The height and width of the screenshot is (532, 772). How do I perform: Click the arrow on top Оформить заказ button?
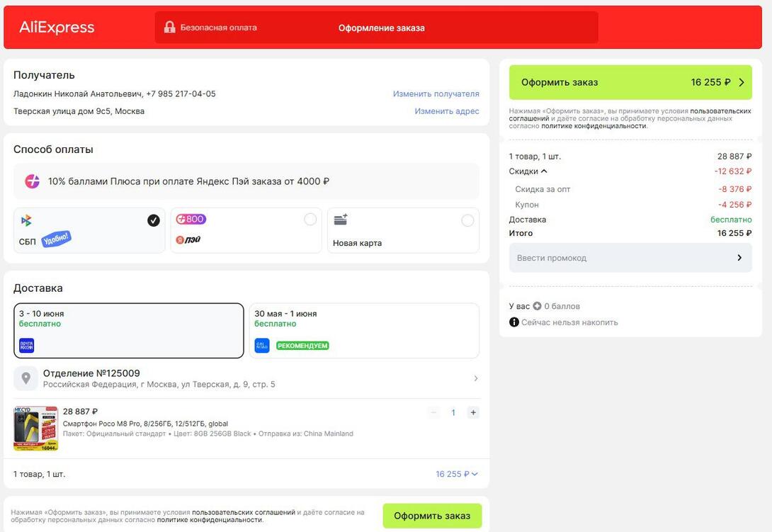click(x=742, y=82)
